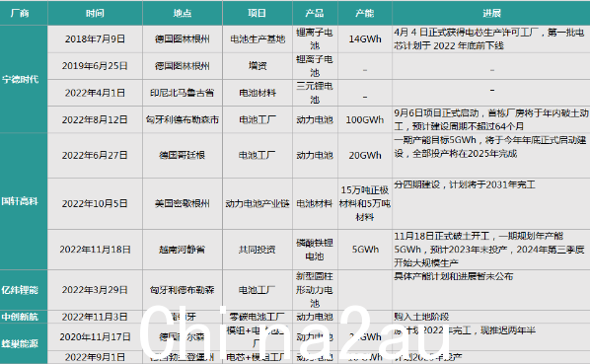Viewport: 590px width, 364px height.
Task: Click the 磷酸铁锂电池 product cell
Action: (315, 250)
